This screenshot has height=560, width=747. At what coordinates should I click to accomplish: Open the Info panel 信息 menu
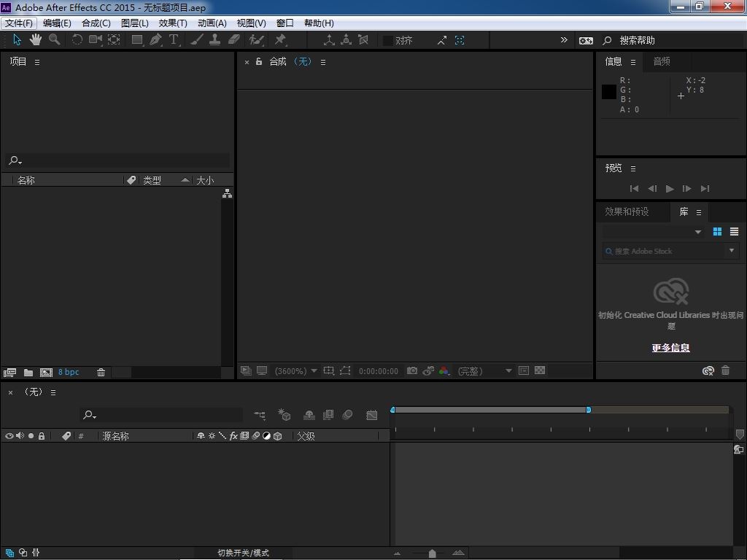[633, 62]
